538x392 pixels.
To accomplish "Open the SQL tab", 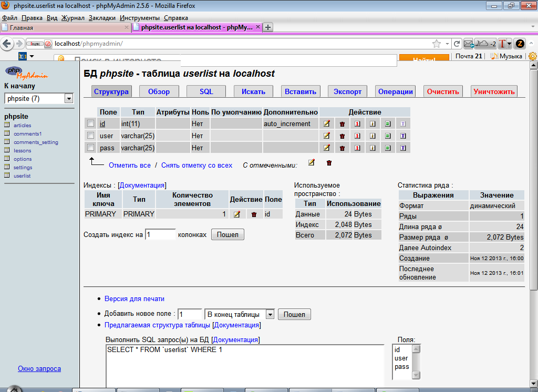I will [x=206, y=91].
